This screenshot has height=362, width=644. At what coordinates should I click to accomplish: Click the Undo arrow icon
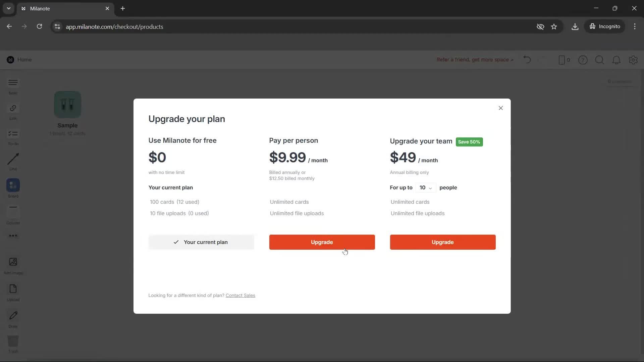coord(527,60)
